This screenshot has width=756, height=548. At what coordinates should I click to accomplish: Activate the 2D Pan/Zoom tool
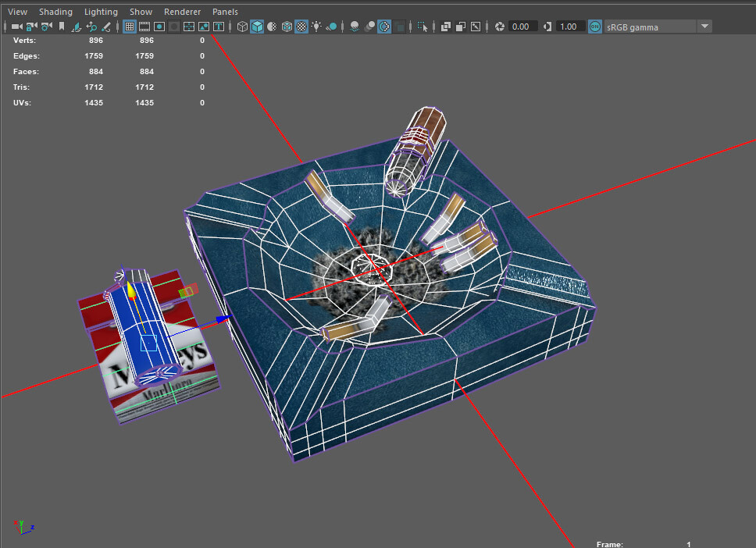pos(91,27)
